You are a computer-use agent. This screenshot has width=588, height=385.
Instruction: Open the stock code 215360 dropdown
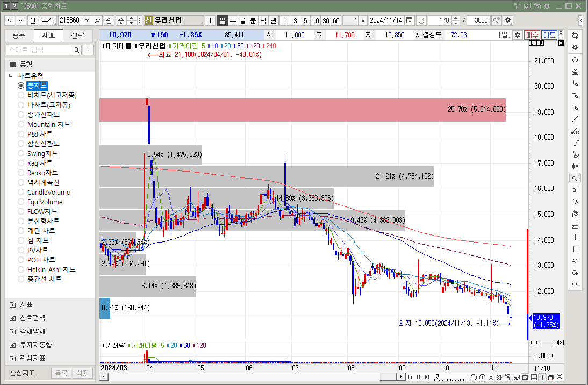coord(88,20)
